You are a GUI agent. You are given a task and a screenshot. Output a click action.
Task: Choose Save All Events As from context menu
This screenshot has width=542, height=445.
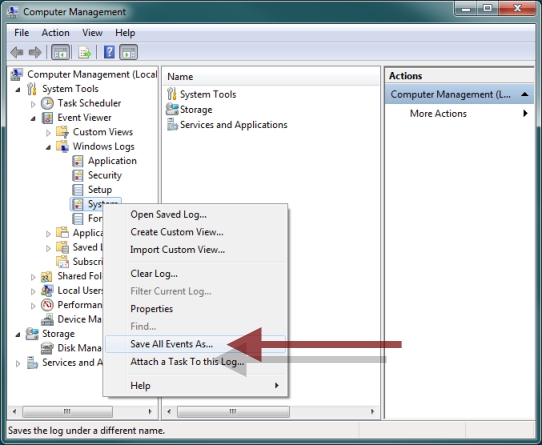tap(195, 344)
